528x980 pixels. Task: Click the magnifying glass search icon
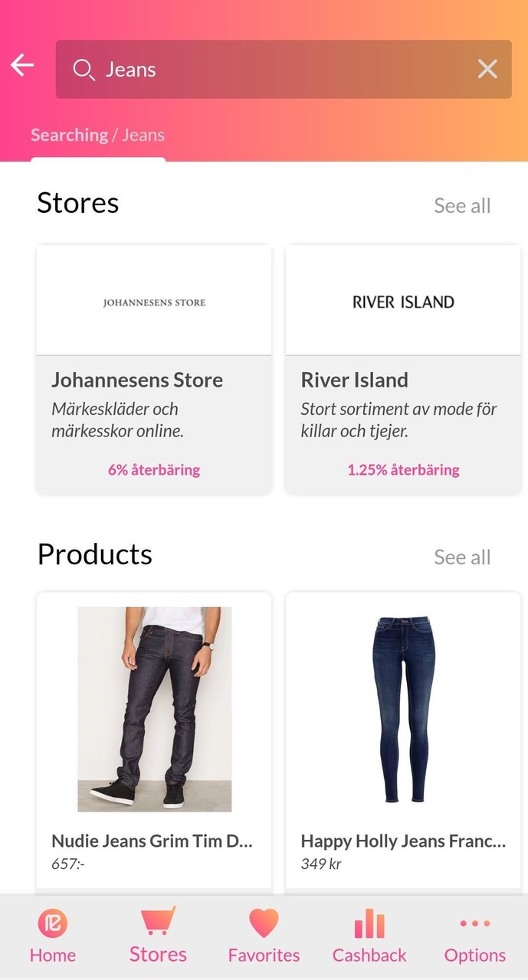(83, 70)
